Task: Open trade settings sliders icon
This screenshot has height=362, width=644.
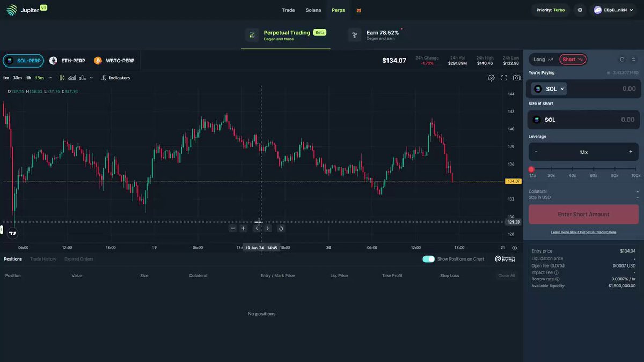Action: pos(633,60)
